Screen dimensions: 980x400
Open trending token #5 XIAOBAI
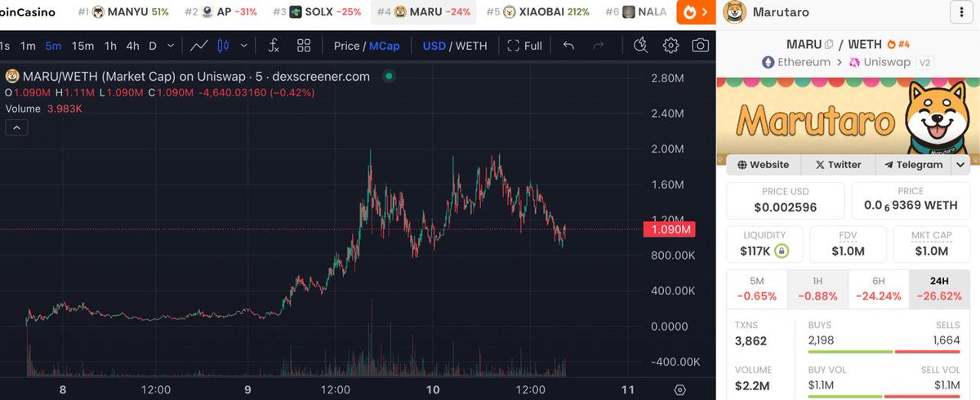[538, 12]
